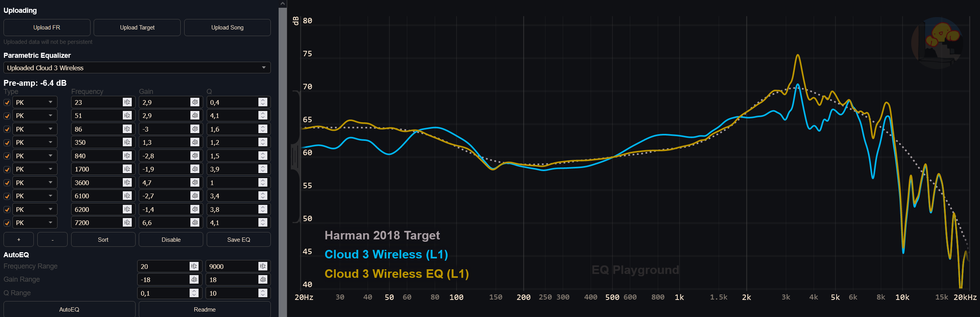This screenshot has width=980, height=317.
Task: Disable the 23 Hz filter checkbox
Action: click(7, 102)
